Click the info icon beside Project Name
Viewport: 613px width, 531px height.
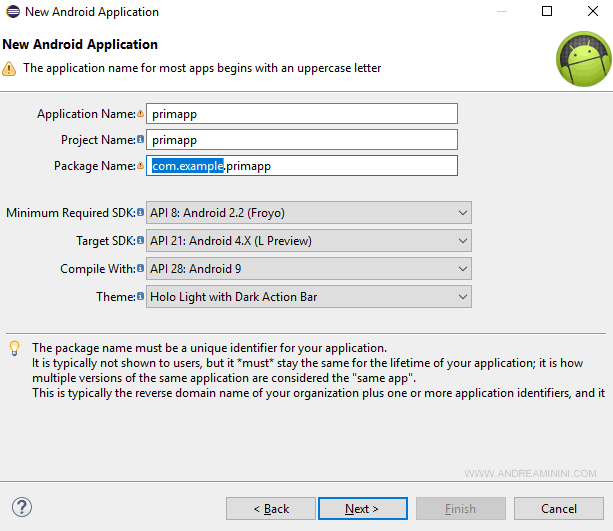(141, 140)
